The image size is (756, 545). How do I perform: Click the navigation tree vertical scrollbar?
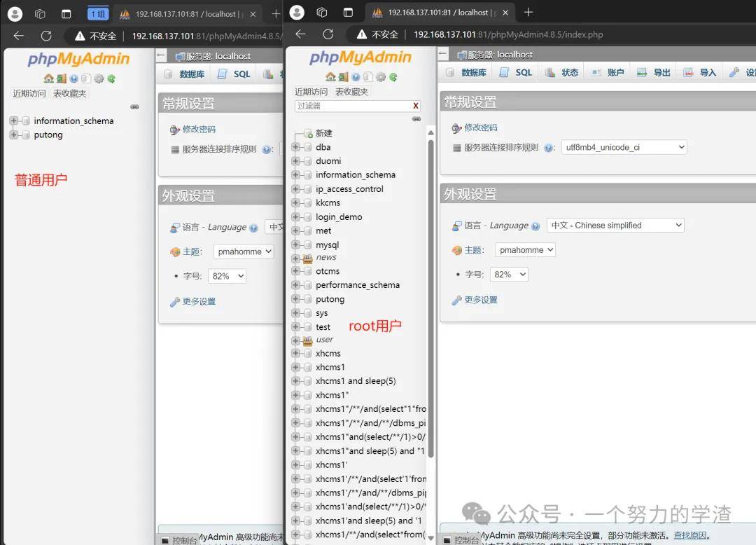430,299
